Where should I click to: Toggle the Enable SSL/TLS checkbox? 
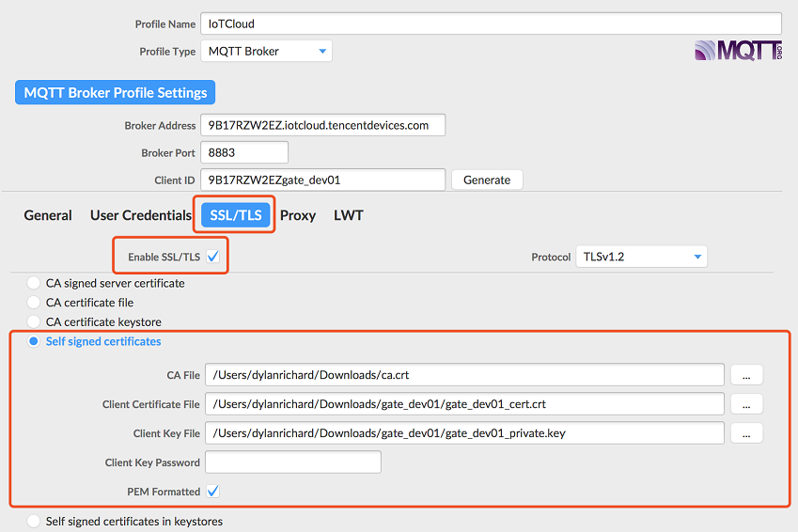tap(213, 257)
